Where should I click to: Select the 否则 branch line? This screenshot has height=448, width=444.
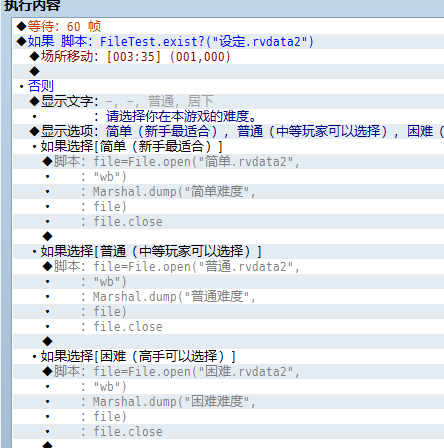coord(228,86)
